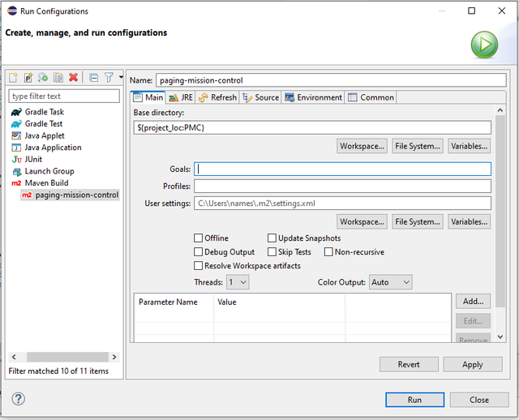Click File System button under User settings
This screenshot has width=519, height=420.
[418, 221]
